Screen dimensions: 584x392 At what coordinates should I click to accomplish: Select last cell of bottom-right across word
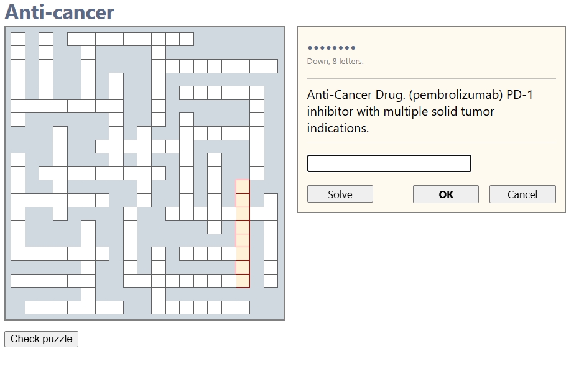point(243,308)
